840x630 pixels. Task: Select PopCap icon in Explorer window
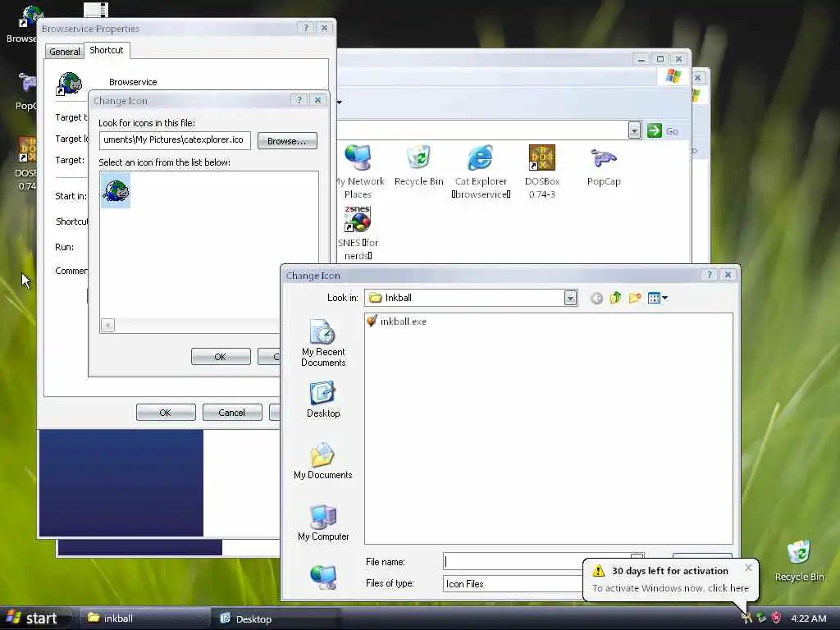604,166
